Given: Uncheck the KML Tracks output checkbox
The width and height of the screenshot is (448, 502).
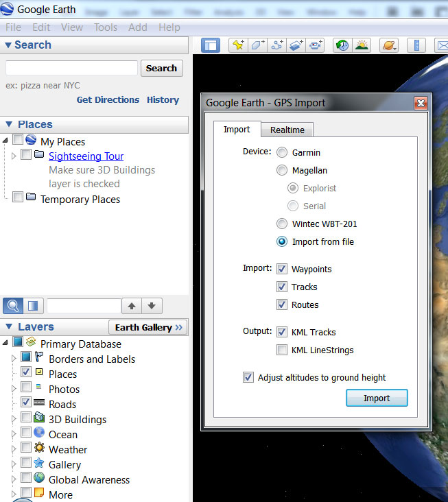Looking at the screenshot, I should point(282,332).
